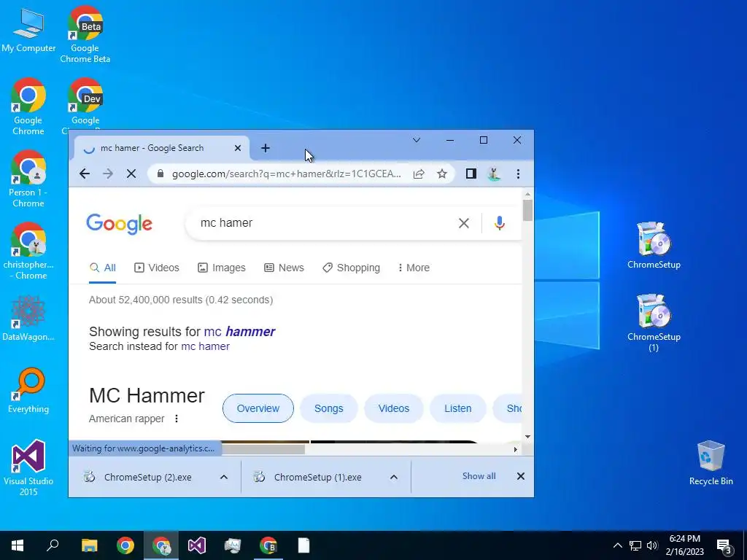Select the Songs chip
The width and height of the screenshot is (747, 560).
click(329, 408)
